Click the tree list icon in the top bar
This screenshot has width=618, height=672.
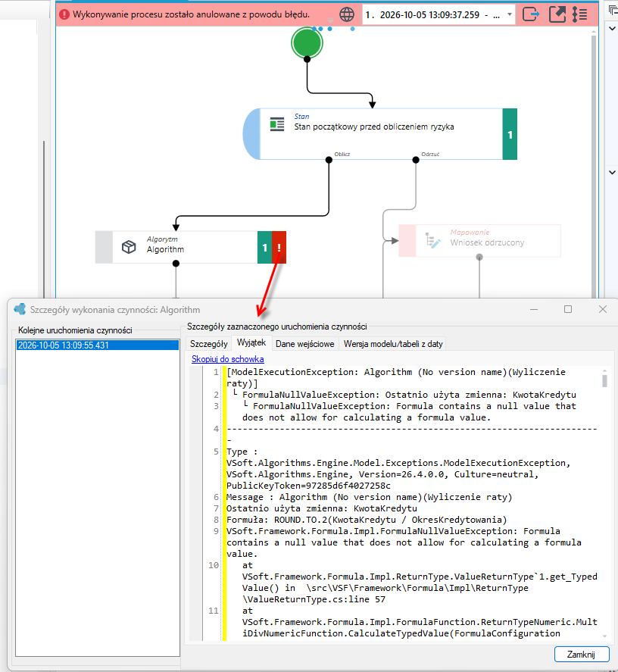(x=580, y=14)
